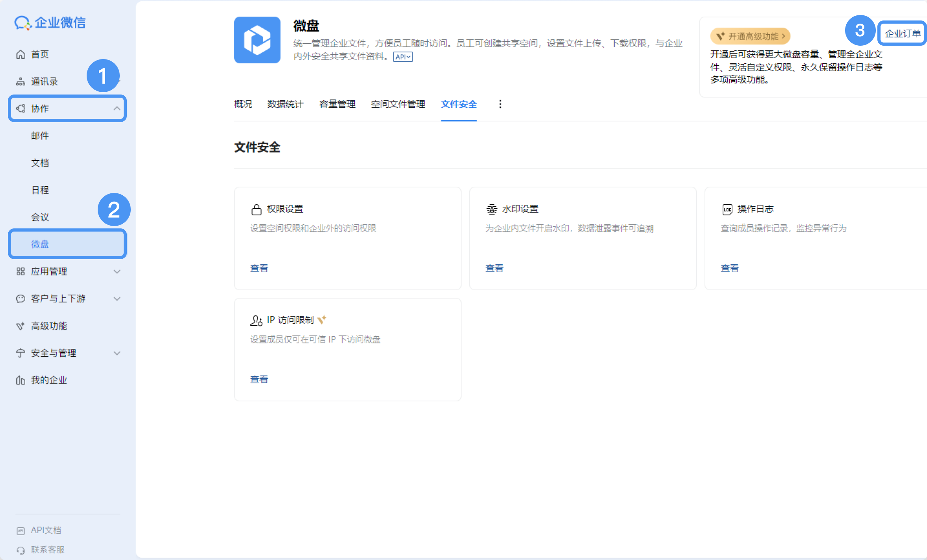
Task: Click the premium badge beside IP 访问限制
Action: coord(322,319)
